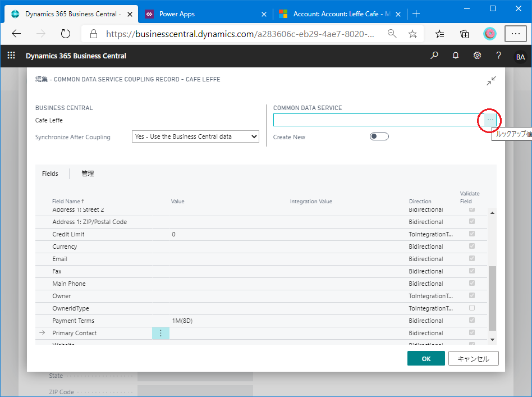Open the browser favorites list
Screen dimensions: 532x397
coord(439,34)
